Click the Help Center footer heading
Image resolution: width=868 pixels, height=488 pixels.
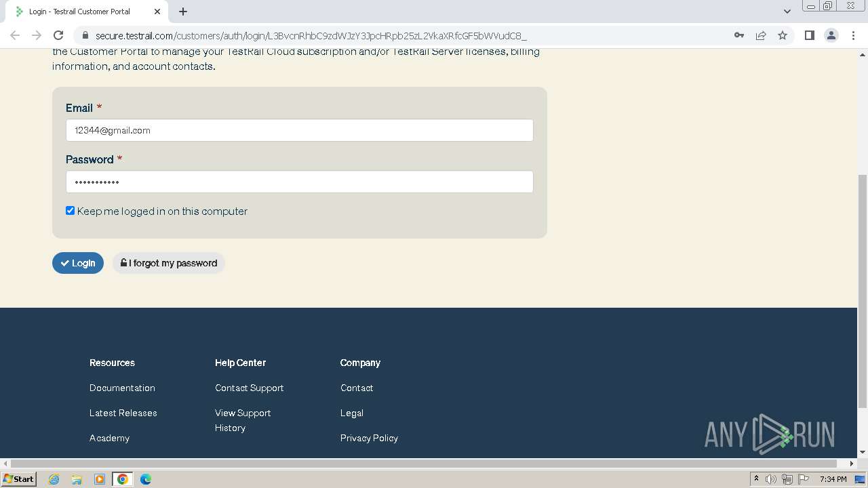(240, 363)
